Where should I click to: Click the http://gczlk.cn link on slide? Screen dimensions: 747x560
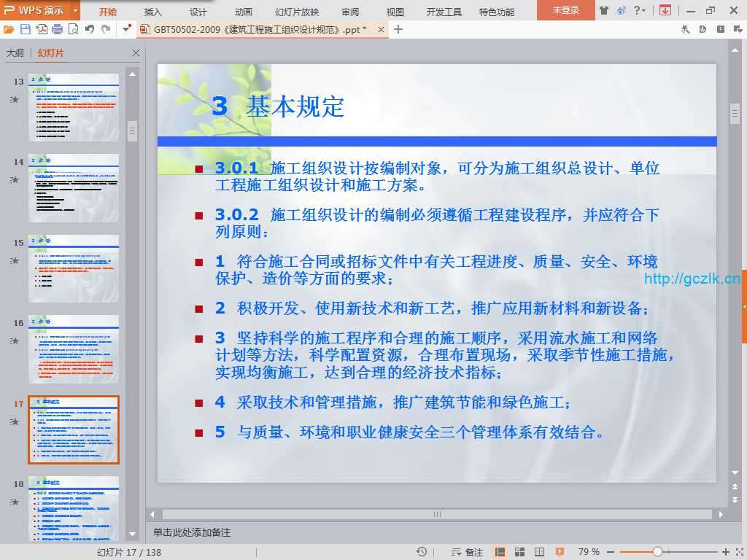(x=692, y=279)
